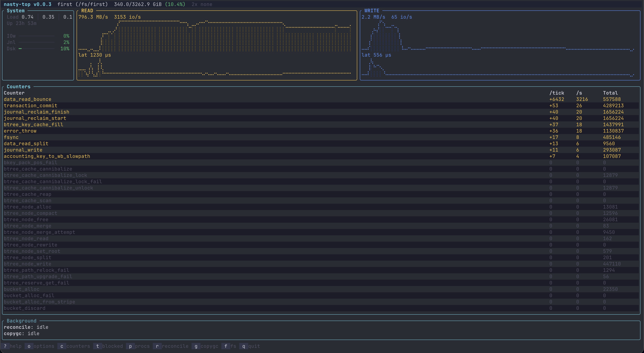
Task: Open the procs view shortcut
Action: click(138, 346)
